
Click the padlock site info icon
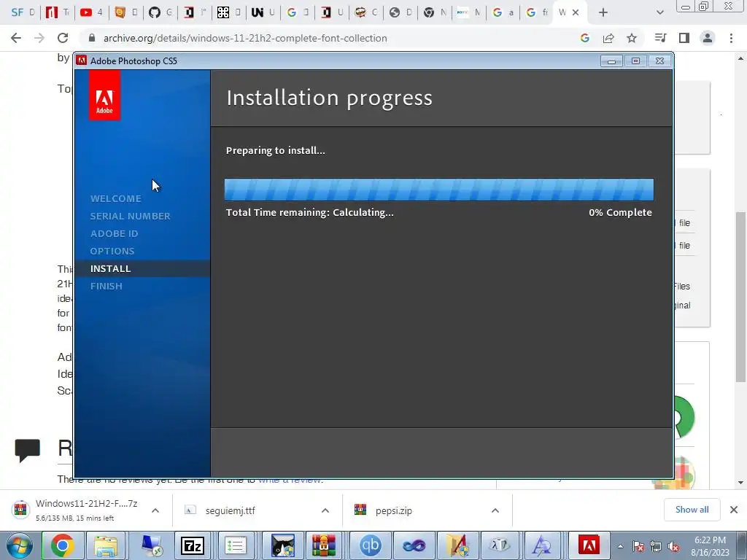pos(92,38)
